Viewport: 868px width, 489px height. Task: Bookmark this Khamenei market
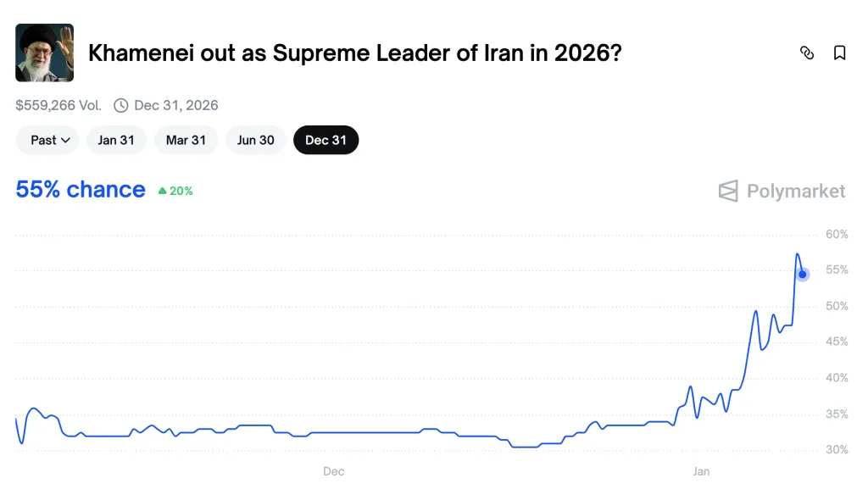tap(839, 53)
